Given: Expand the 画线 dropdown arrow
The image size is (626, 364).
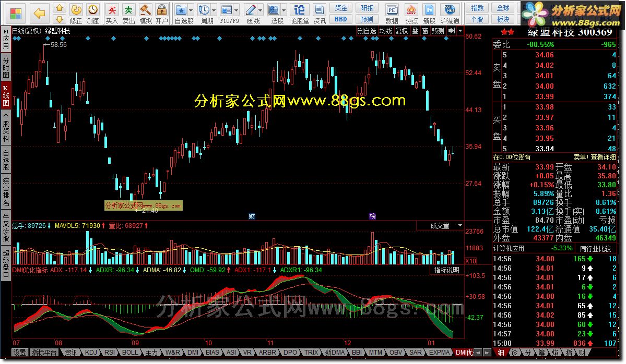Looking at the screenshot, I should [x=261, y=9].
